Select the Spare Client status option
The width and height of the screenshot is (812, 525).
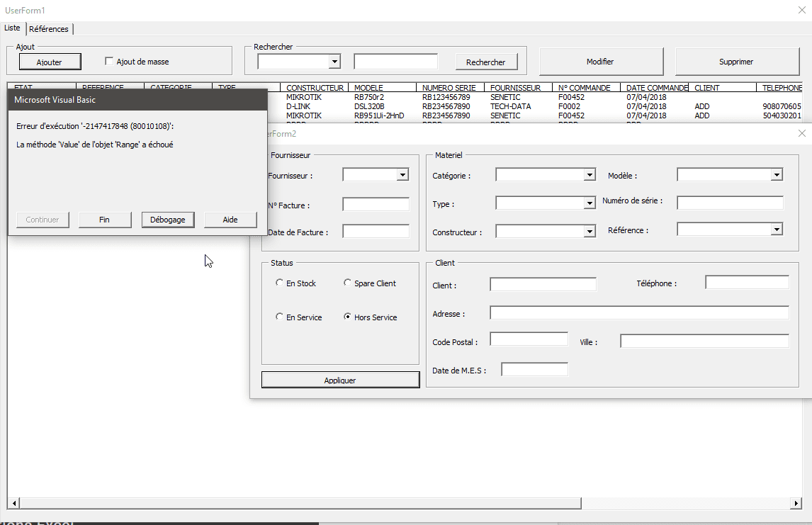(x=347, y=283)
